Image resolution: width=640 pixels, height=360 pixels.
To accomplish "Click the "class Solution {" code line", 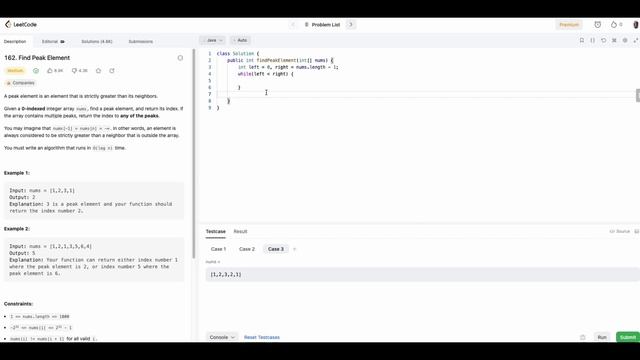I will (x=238, y=53).
